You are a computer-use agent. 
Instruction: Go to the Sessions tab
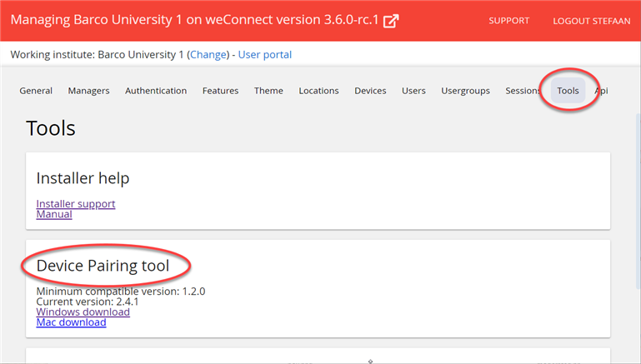pyautogui.click(x=523, y=91)
